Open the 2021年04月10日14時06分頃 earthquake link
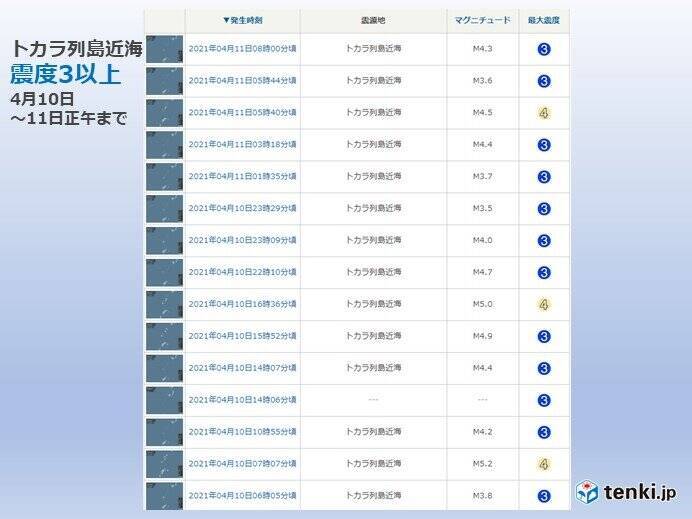692x519 pixels. click(242, 400)
